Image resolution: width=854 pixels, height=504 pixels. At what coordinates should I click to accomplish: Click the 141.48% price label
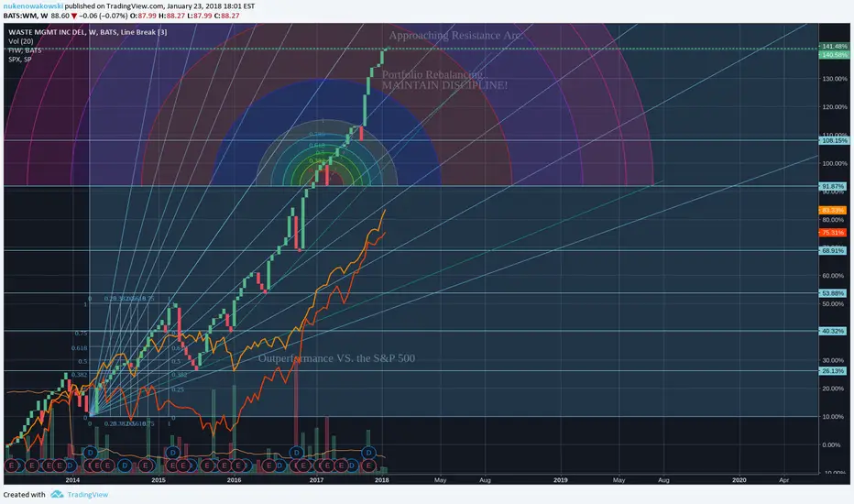coord(835,47)
